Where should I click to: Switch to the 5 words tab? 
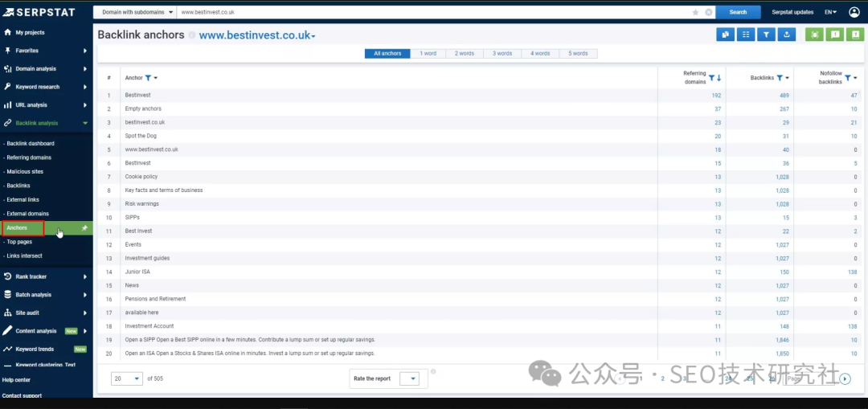(578, 54)
